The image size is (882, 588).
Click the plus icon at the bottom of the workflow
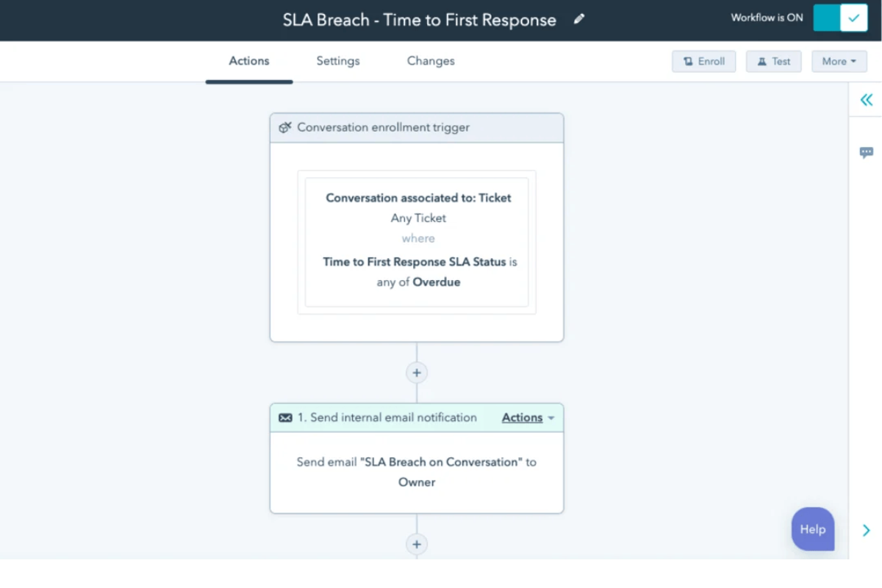[x=417, y=544]
